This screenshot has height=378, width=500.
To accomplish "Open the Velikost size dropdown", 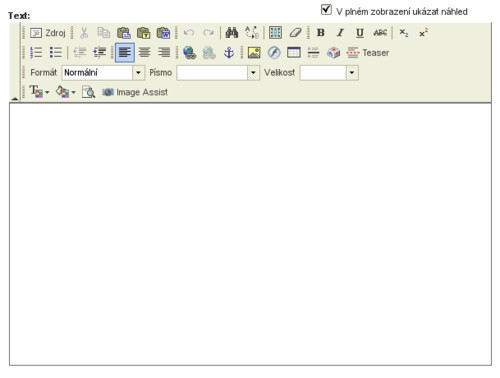I will pyautogui.click(x=329, y=73).
